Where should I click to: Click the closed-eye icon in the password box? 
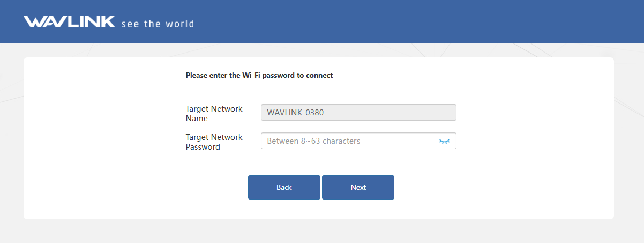coord(444,141)
